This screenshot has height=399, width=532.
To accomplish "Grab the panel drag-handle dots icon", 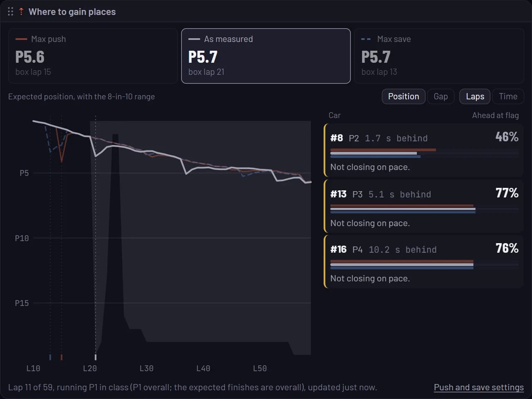I will (x=10, y=12).
